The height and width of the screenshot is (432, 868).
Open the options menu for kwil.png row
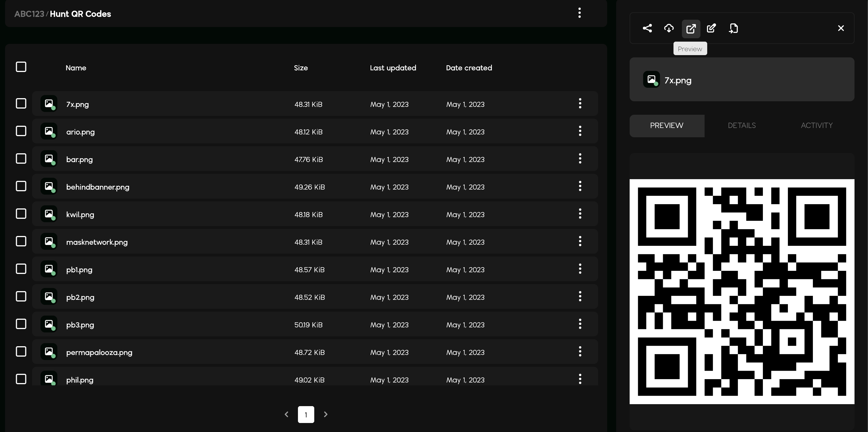[x=580, y=214]
